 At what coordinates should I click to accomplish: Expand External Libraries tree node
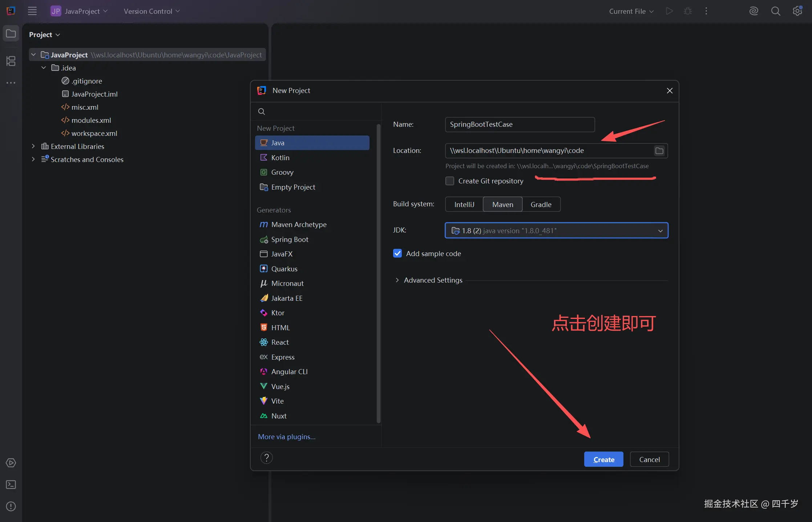[x=33, y=146]
